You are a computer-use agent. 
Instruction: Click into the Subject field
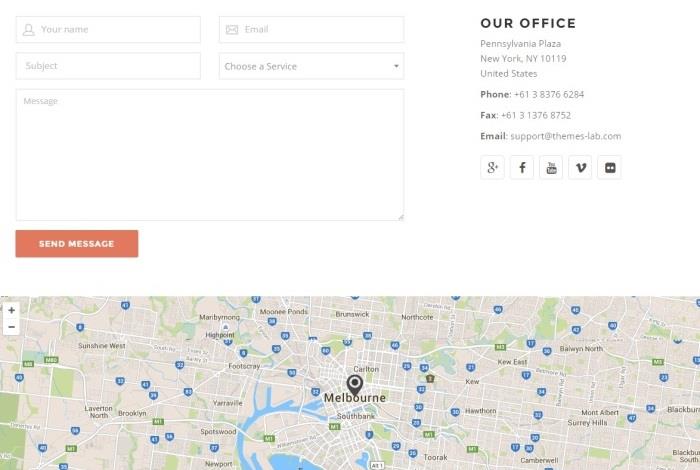pos(108,66)
